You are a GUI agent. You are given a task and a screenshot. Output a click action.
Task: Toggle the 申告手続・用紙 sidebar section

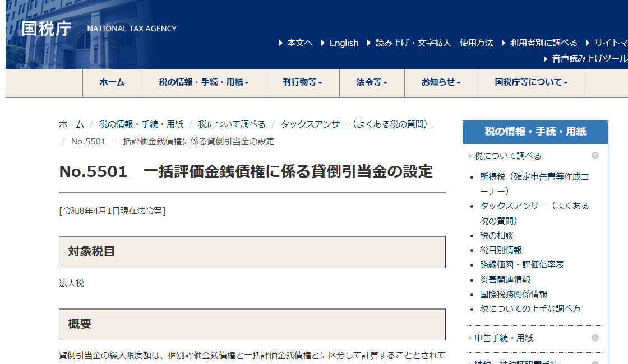tap(504, 338)
